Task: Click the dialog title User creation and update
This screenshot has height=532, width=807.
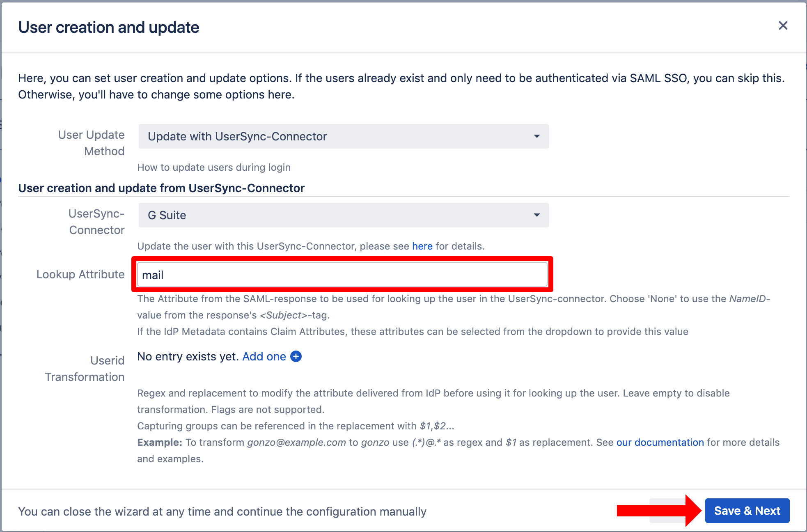Action: (109, 28)
